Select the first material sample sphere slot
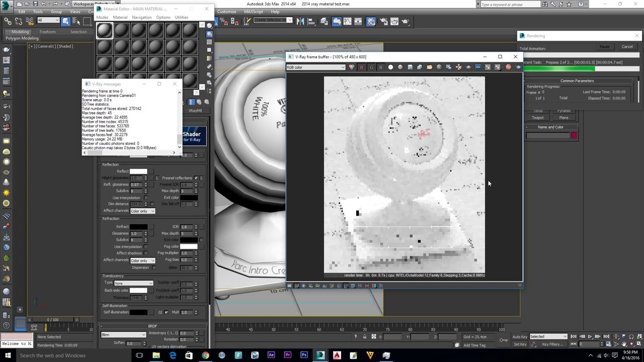 click(x=105, y=31)
